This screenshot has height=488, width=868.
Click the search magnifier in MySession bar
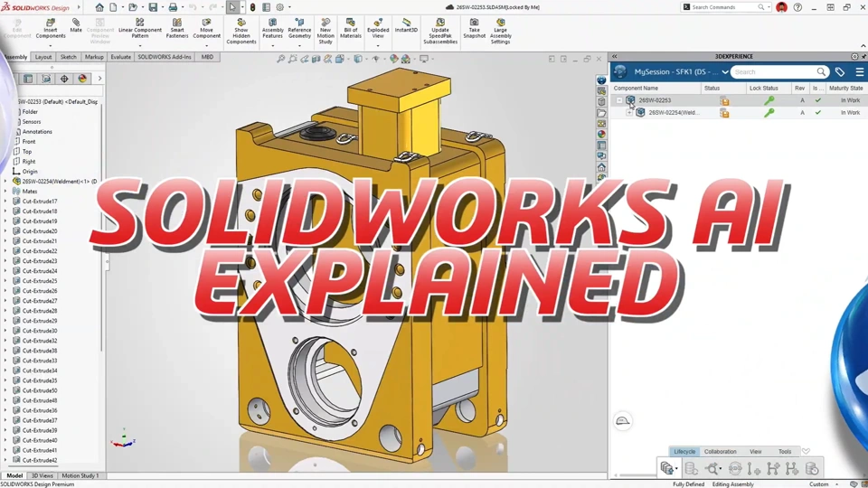[x=821, y=72]
